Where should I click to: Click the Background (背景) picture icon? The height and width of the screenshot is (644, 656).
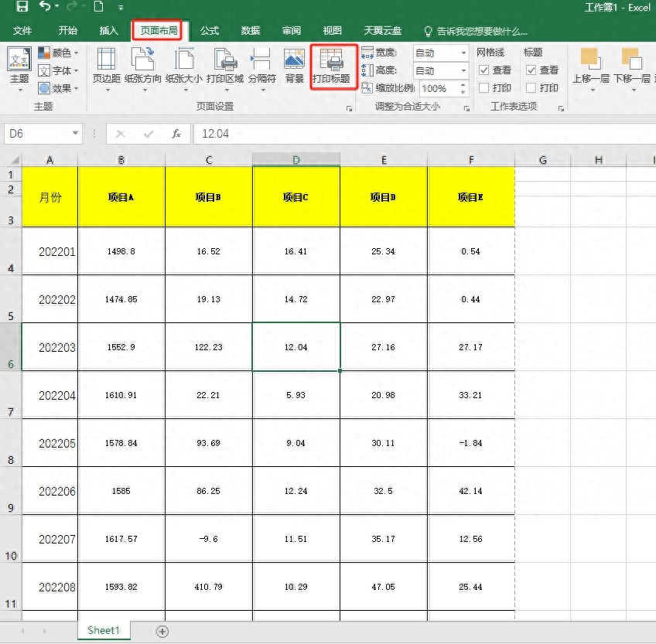coord(294,59)
